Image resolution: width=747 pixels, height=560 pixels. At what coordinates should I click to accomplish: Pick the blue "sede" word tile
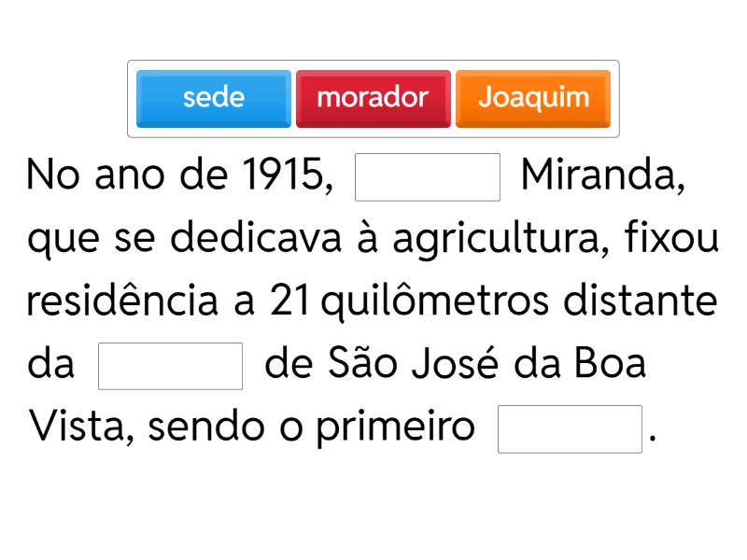click(213, 98)
